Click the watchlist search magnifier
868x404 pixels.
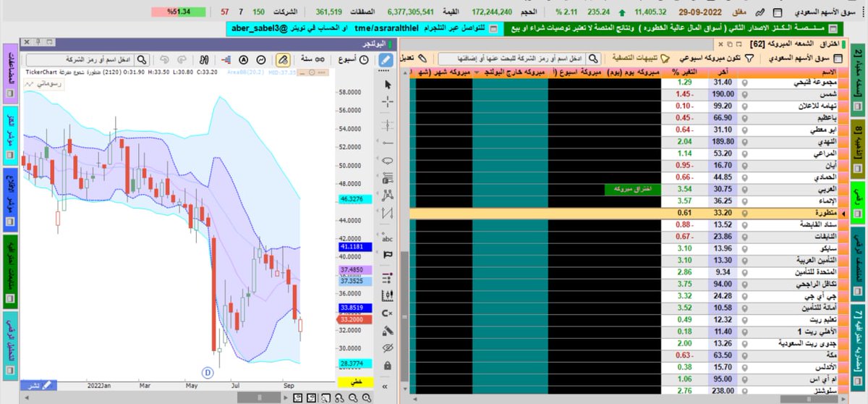[x=592, y=58]
